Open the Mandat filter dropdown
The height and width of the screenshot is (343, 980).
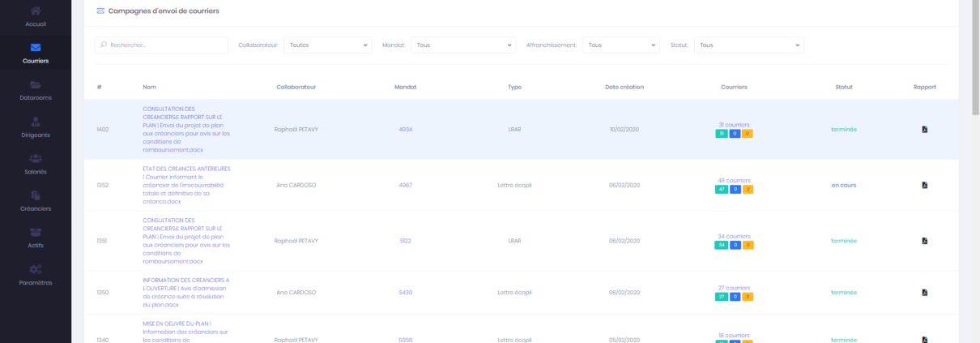463,45
